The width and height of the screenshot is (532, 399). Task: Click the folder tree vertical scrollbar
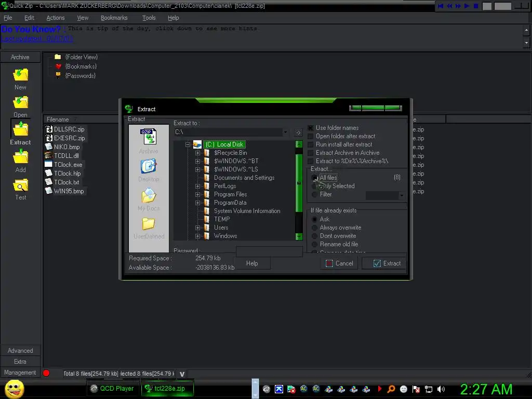pos(299,190)
